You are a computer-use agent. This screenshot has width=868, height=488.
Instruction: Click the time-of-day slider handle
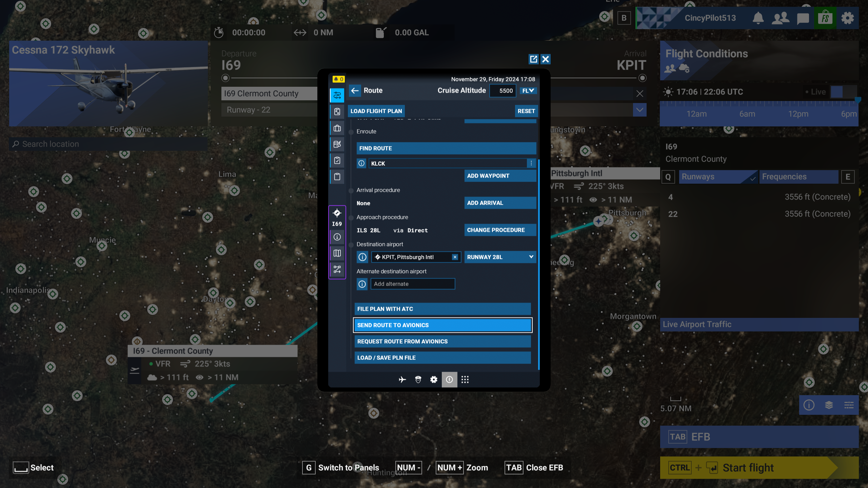tap(858, 100)
